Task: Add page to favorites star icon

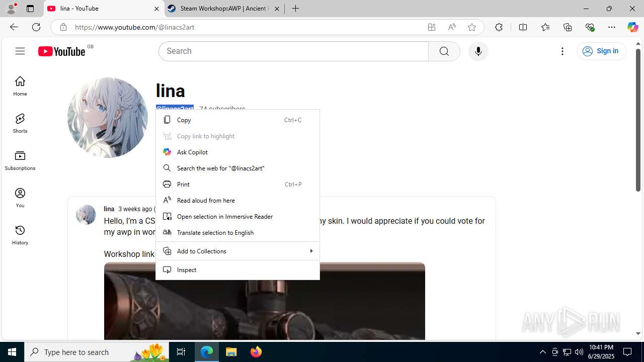Action: [472, 27]
